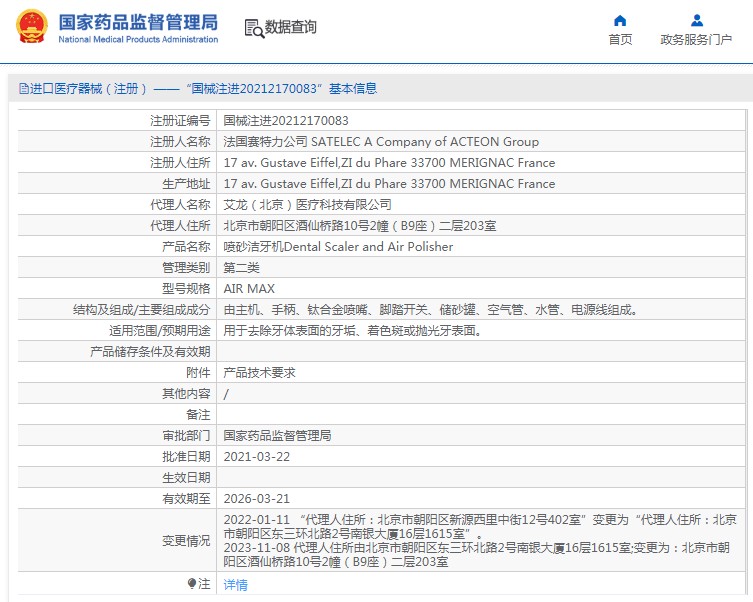Click the 结构及组成/主要组成成分 label
753x602 pixels.
pos(142,310)
